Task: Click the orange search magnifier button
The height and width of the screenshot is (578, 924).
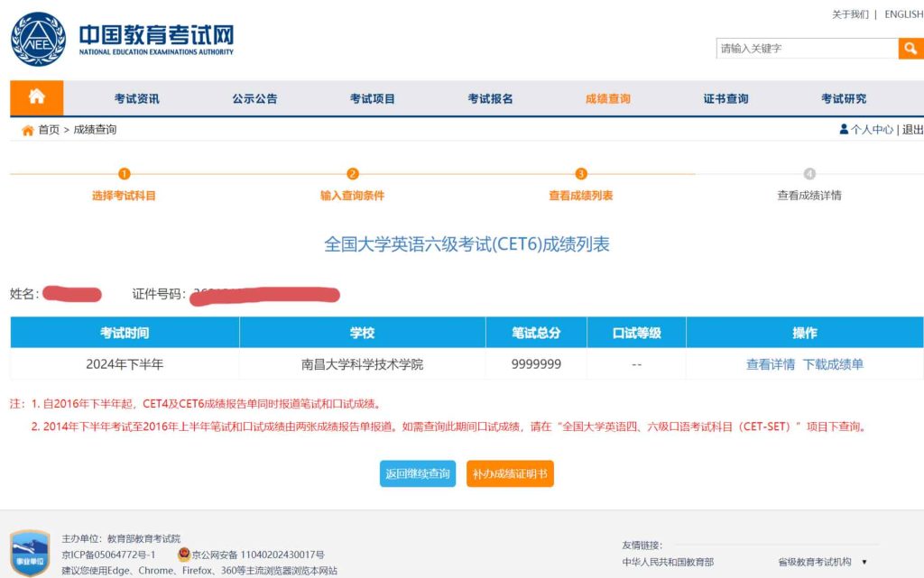Action: (x=910, y=49)
